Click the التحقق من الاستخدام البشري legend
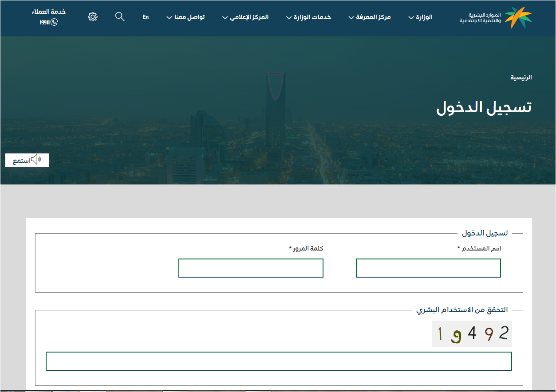The width and height of the screenshot is (556, 392). 462,310
